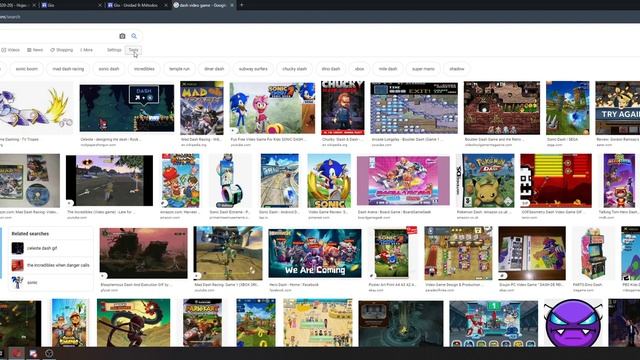Open the OBS circular taskbar icon
This screenshot has height=360, width=640.
[x=49, y=353]
